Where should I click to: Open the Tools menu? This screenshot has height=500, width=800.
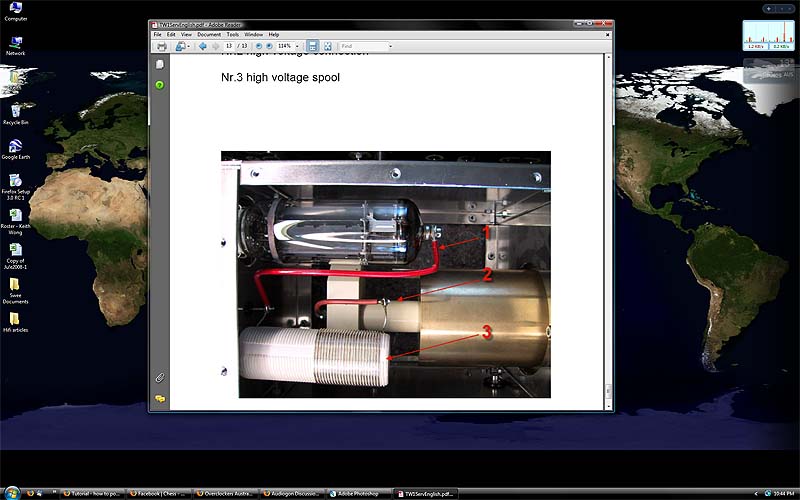click(233, 35)
